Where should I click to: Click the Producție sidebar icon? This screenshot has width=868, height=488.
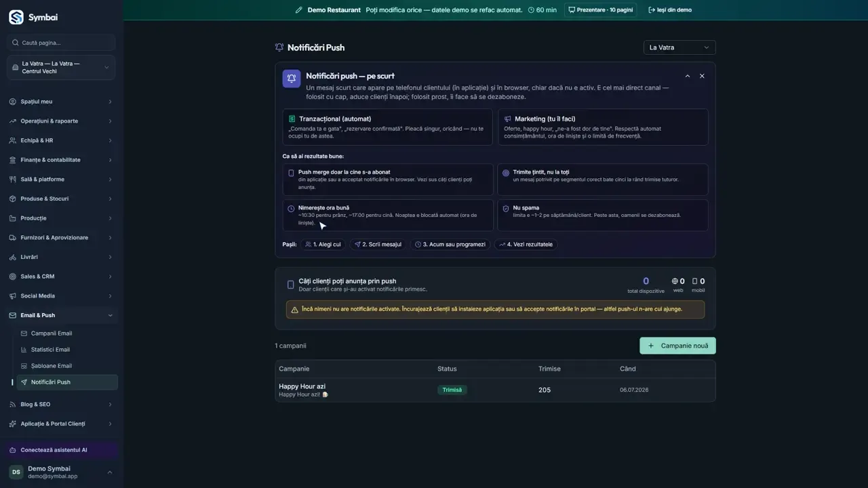pyautogui.click(x=13, y=218)
